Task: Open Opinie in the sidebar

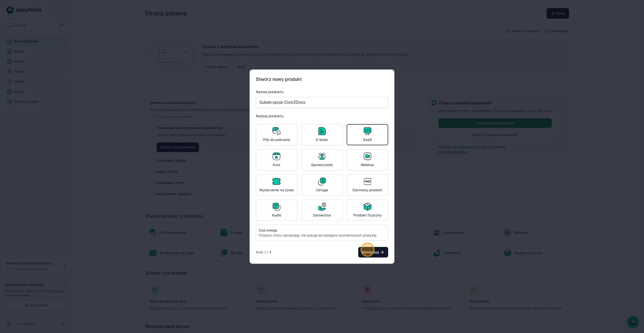Action: 36,82
